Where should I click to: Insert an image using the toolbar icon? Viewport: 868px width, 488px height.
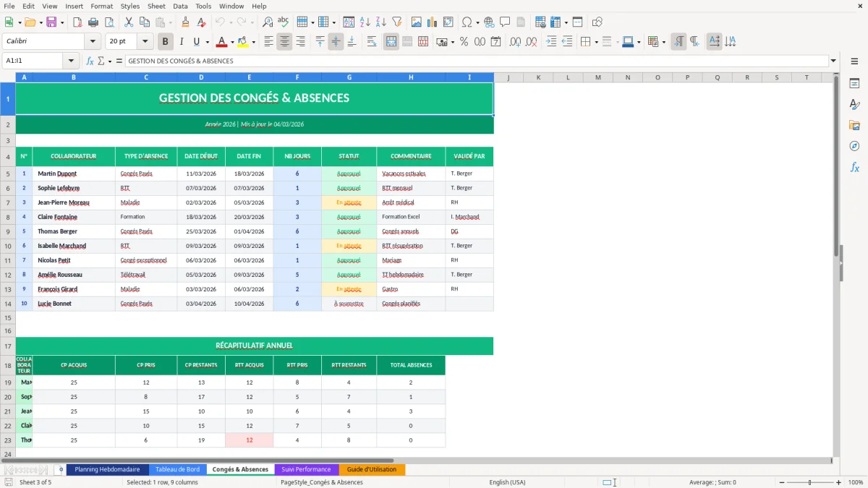tap(417, 22)
